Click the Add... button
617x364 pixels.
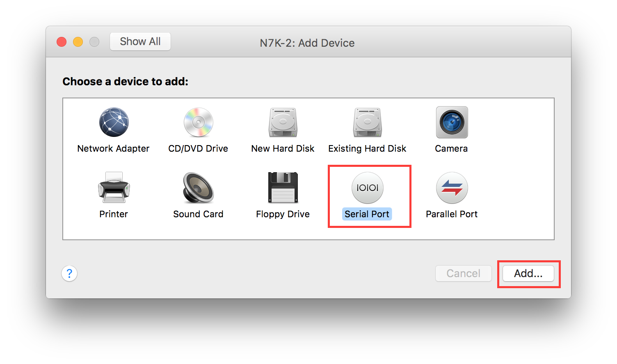tap(528, 273)
